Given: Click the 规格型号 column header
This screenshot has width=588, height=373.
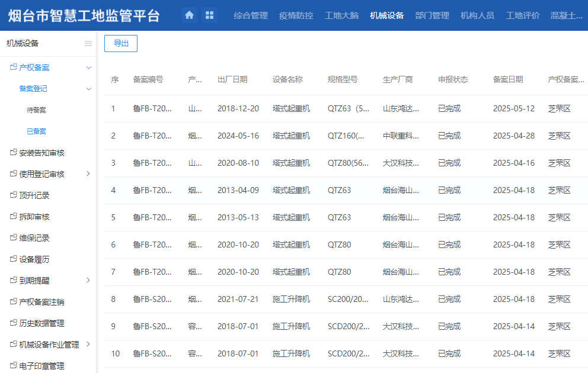Looking at the screenshot, I should tap(343, 79).
